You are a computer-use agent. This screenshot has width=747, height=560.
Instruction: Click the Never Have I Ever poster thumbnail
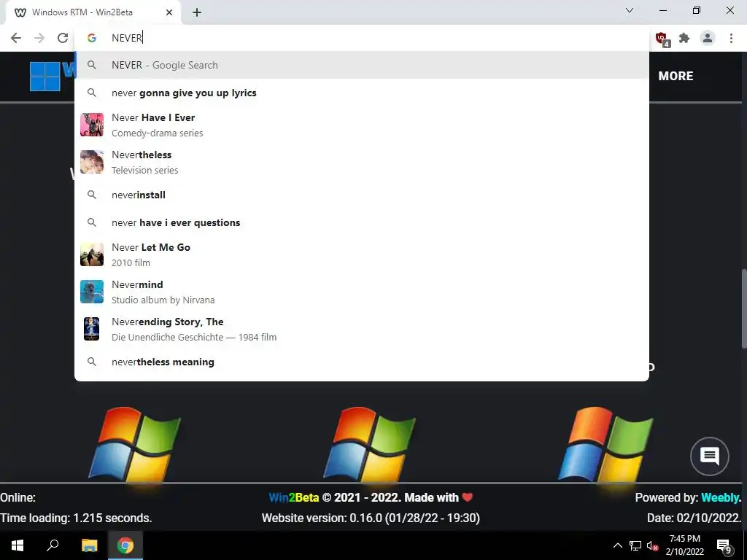click(x=92, y=125)
